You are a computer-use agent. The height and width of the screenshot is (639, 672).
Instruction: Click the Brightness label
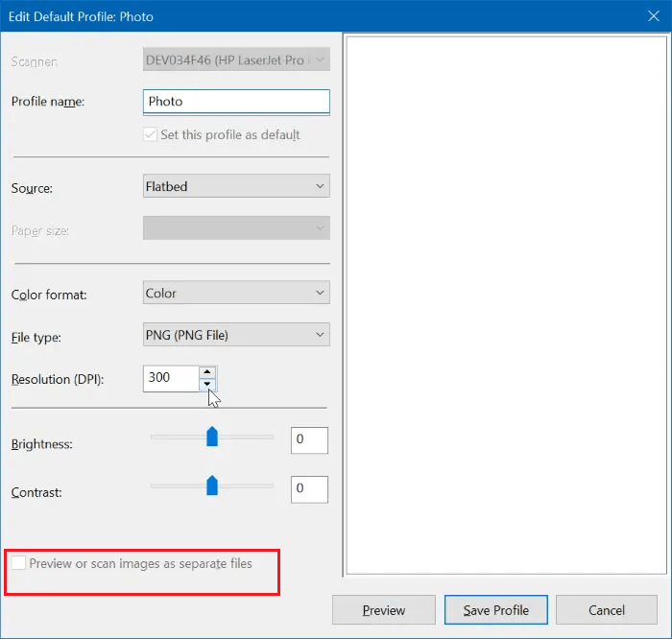click(x=41, y=444)
